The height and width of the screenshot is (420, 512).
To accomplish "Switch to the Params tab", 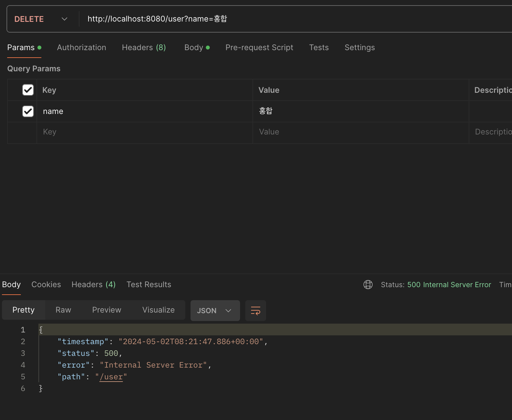I will point(24,48).
